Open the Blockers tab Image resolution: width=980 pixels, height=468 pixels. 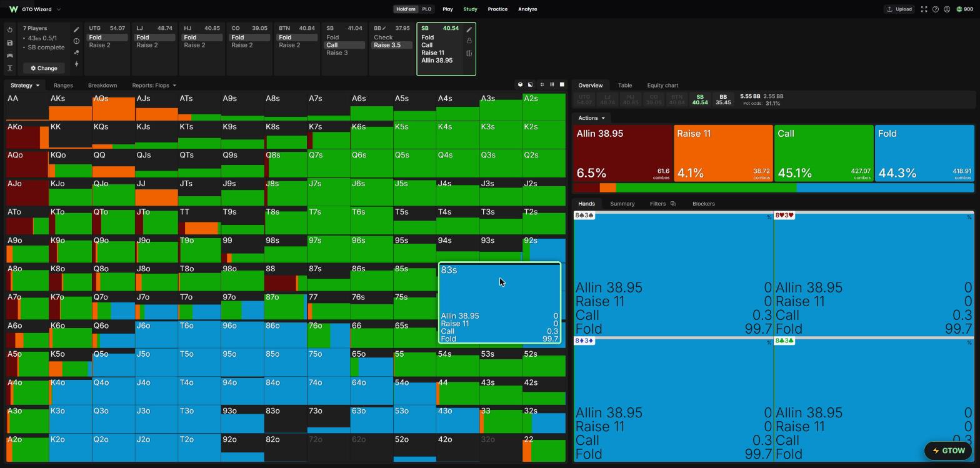703,204
